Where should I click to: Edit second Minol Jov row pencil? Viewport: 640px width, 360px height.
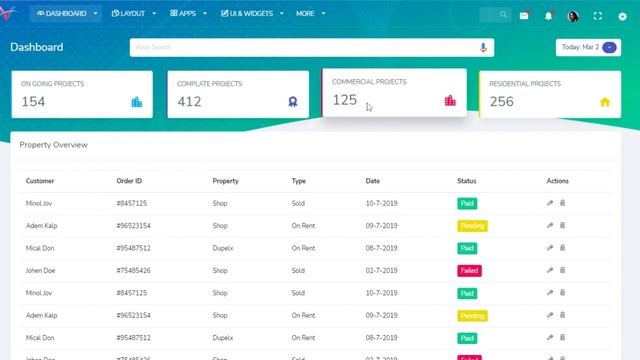550,293
